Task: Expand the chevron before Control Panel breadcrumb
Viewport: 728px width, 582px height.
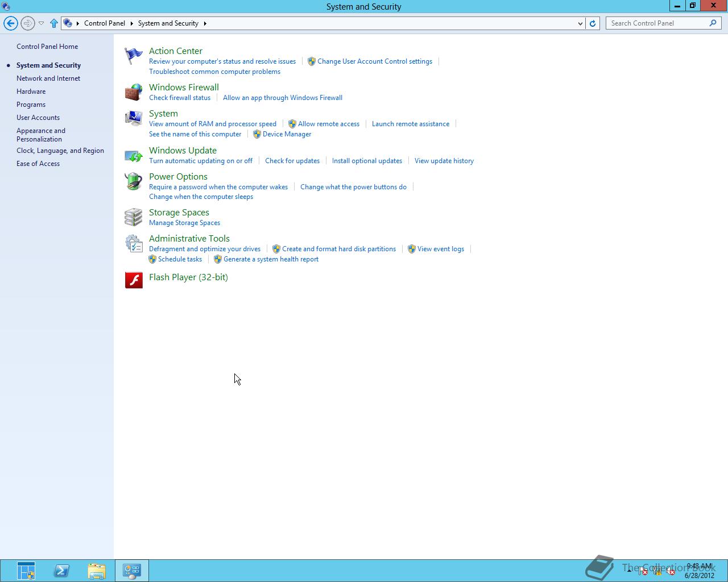Action: (x=78, y=23)
